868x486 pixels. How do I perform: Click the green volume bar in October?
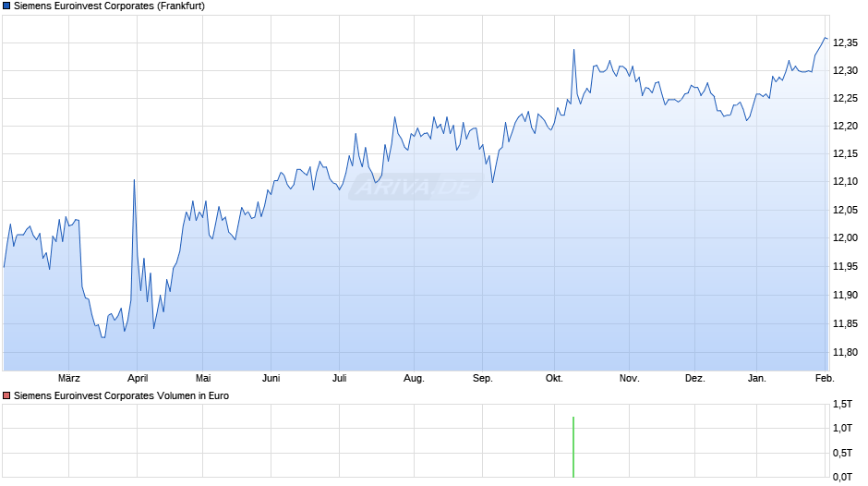[x=573, y=446]
